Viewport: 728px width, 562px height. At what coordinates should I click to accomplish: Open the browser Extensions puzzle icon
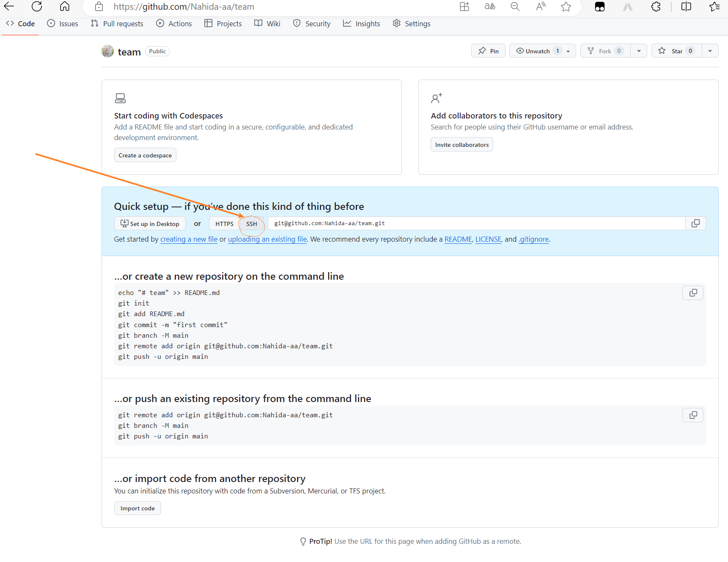point(656,6)
